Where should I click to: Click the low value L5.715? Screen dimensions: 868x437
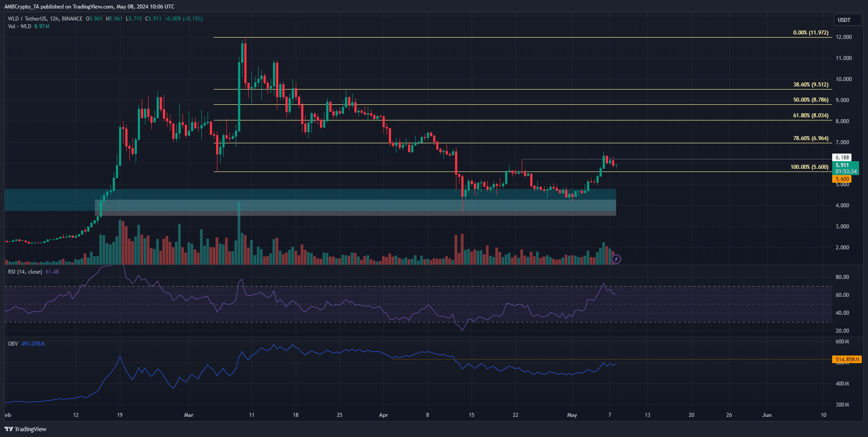[134, 19]
